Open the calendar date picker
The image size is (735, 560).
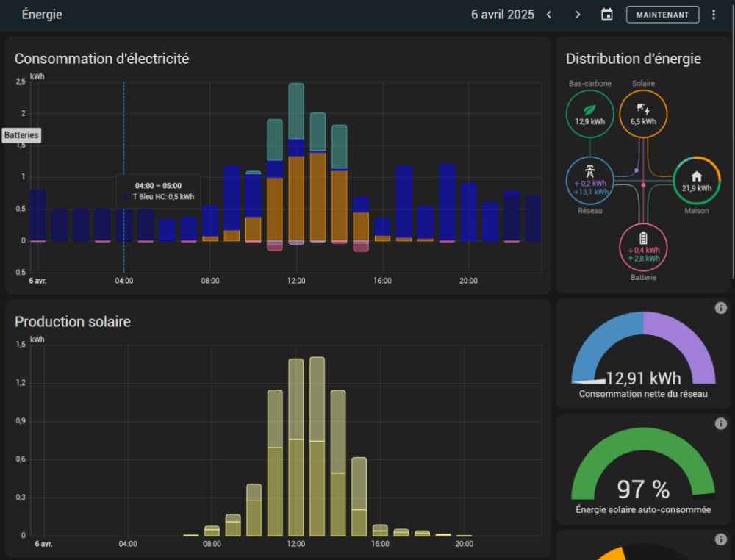606,15
